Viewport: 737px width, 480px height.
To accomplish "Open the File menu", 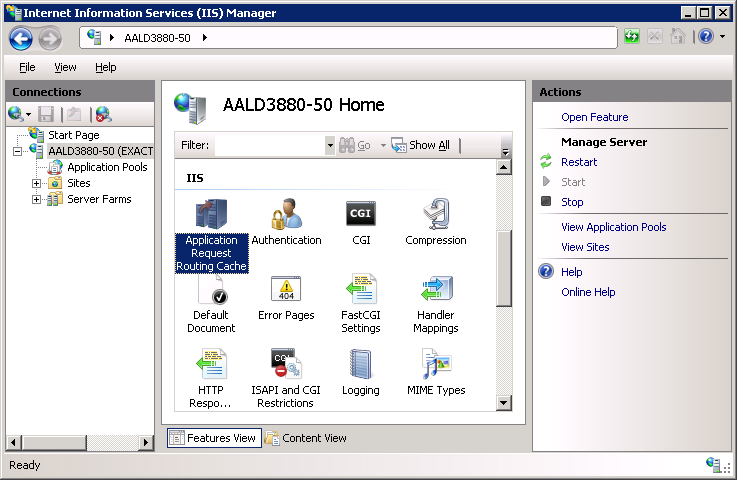I will [x=27, y=67].
